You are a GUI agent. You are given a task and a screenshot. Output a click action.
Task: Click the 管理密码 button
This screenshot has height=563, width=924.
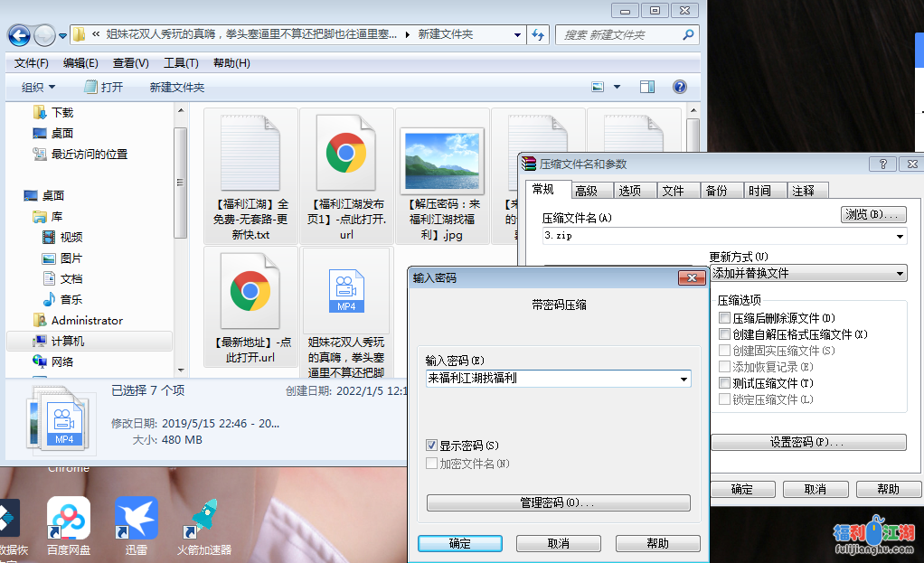click(558, 502)
